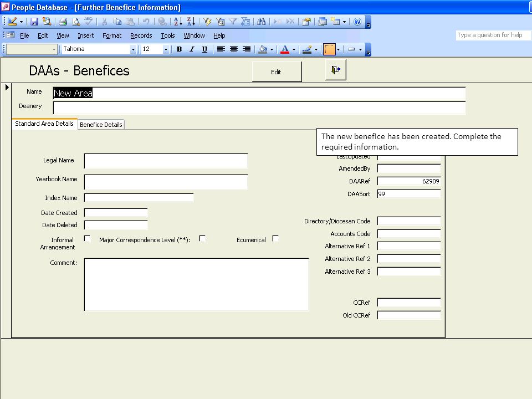Click the Paste clipboard icon
This screenshot has height=399, width=532.
[x=130, y=22]
